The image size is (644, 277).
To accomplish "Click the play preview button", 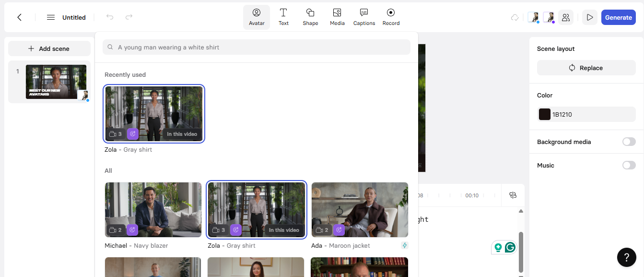I will [590, 18].
